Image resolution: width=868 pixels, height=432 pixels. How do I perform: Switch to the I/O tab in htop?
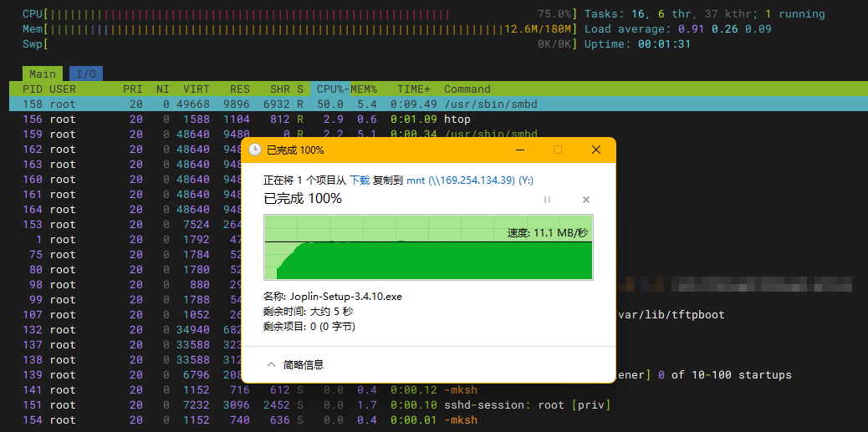click(86, 74)
